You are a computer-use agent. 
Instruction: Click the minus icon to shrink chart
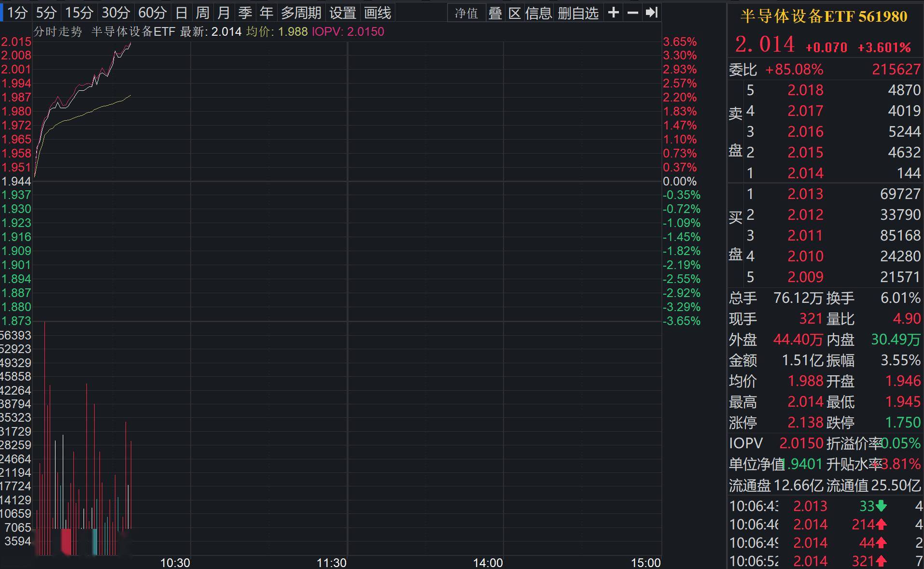point(632,13)
